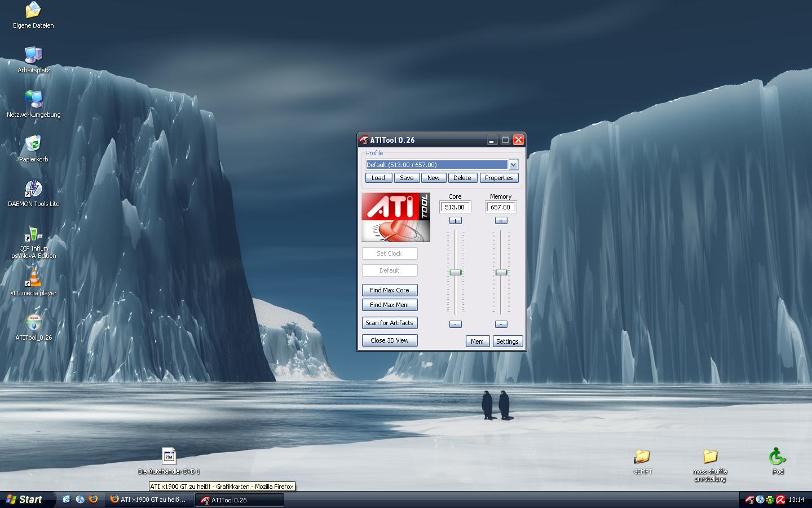Image resolution: width=812 pixels, height=508 pixels.
Task: Open the Mem settings button
Action: coord(477,341)
